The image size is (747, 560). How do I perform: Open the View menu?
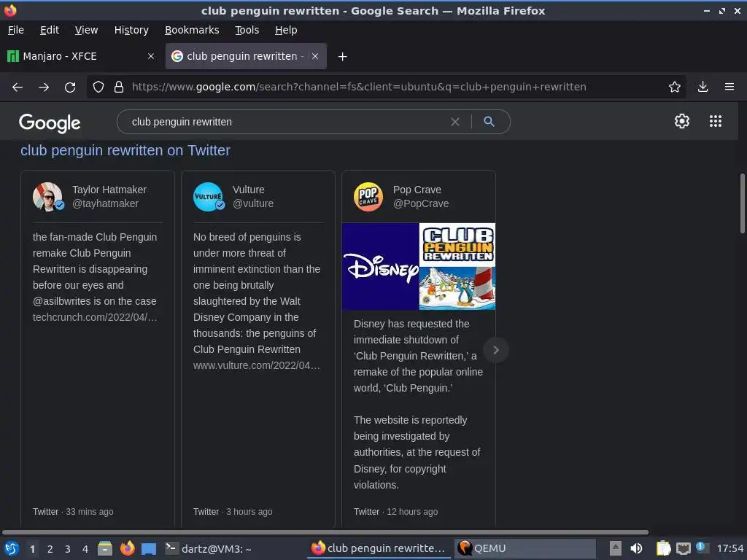(86, 30)
